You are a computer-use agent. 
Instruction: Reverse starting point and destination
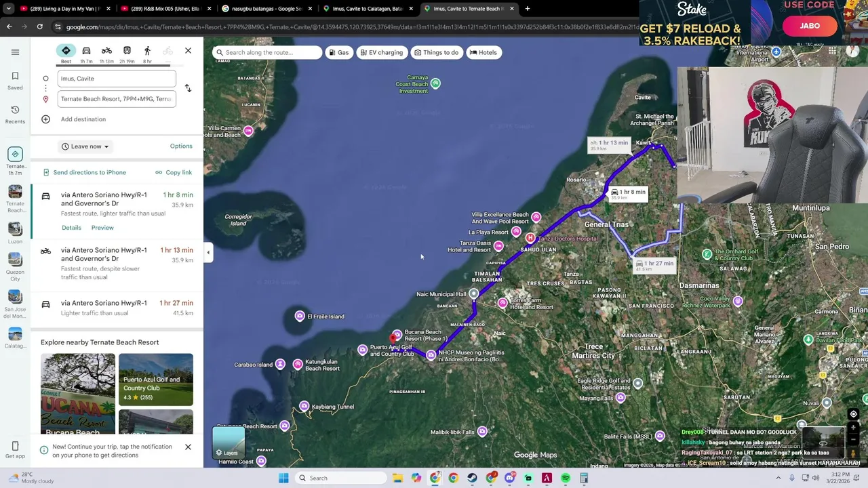click(188, 88)
